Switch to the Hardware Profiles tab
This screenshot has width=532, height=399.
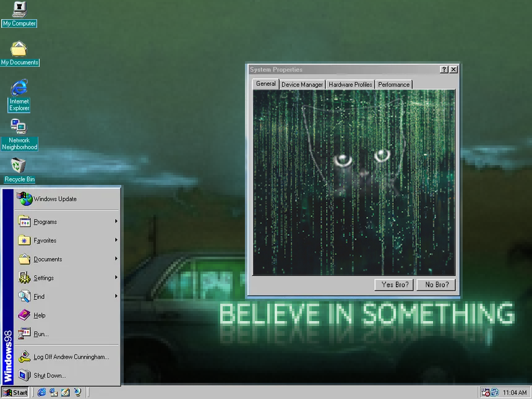pyautogui.click(x=350, y=85)
